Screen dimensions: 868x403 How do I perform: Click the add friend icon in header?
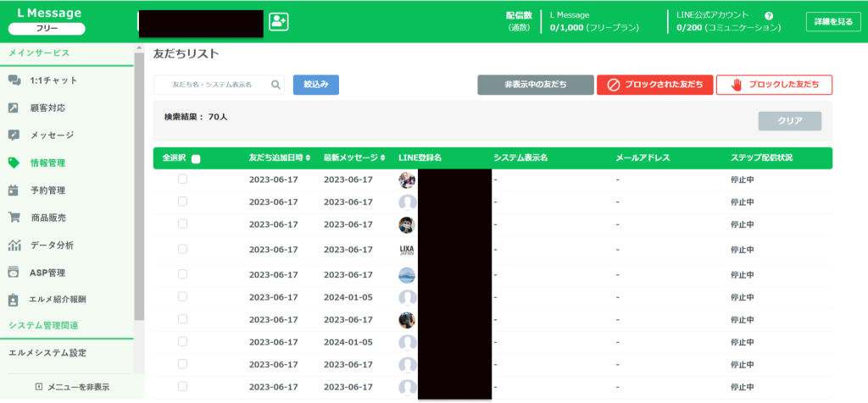[279, 22]
